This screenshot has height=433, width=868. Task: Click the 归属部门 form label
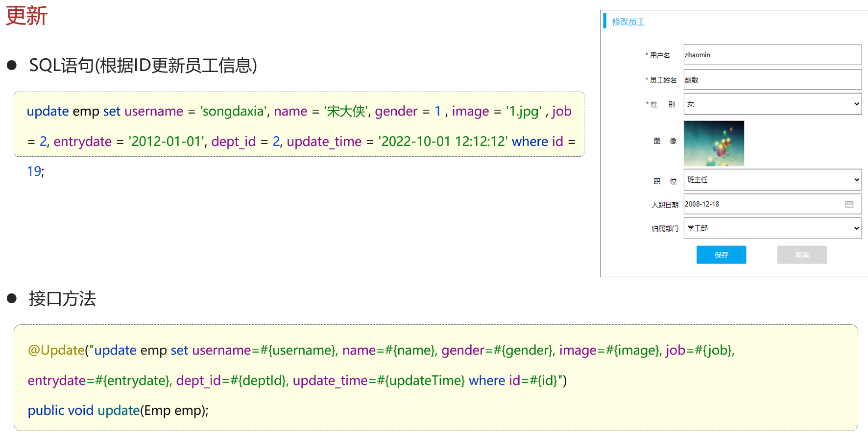tap(664, 229)
